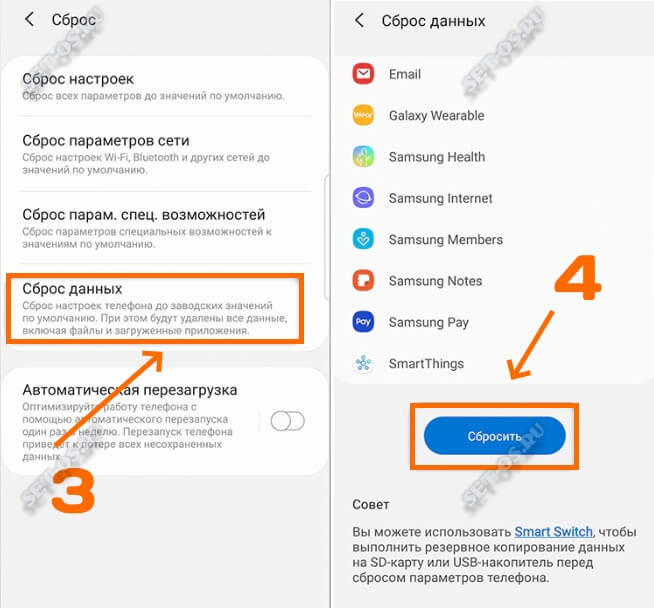The height and width of the screenshot is (608, 654).
Task: Tap the SmartThings icon
Action: pyautogui.click(x=363, y=363)
